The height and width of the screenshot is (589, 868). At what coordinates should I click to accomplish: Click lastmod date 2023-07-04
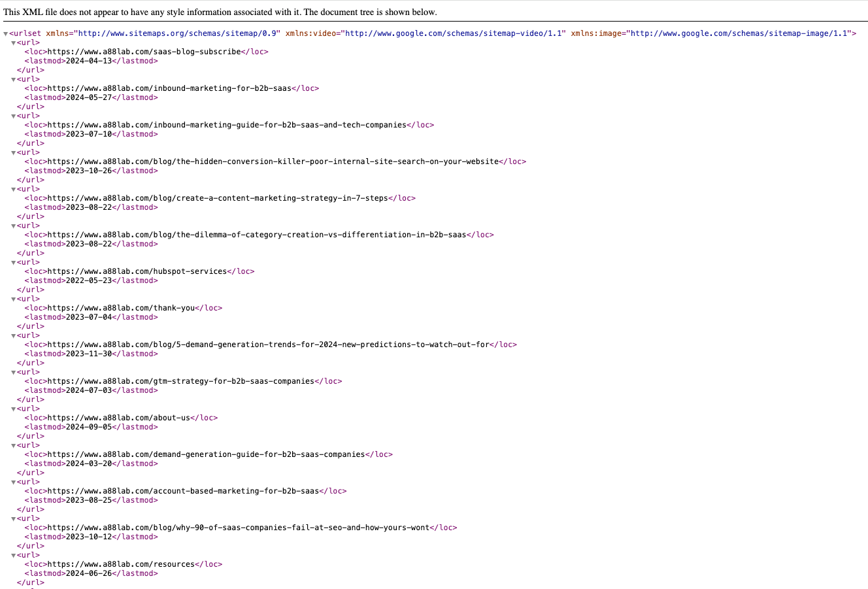pos(88,317)
